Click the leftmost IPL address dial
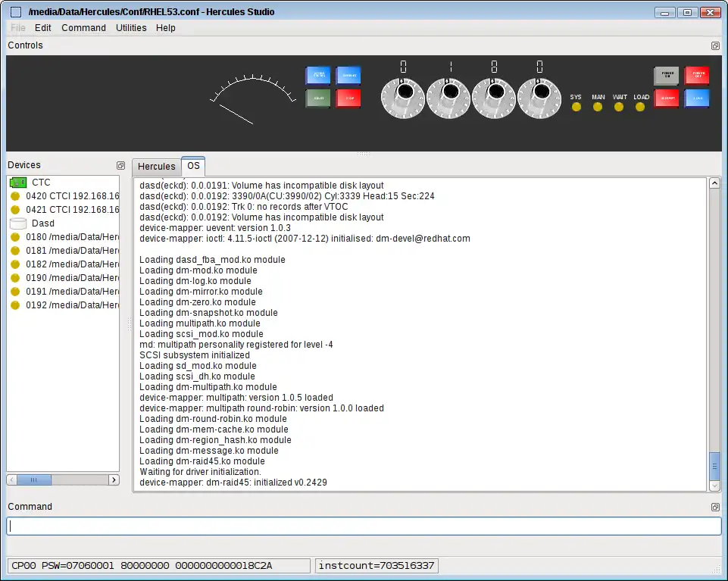This screenshot has height=581, width=728. coord(403,98)
